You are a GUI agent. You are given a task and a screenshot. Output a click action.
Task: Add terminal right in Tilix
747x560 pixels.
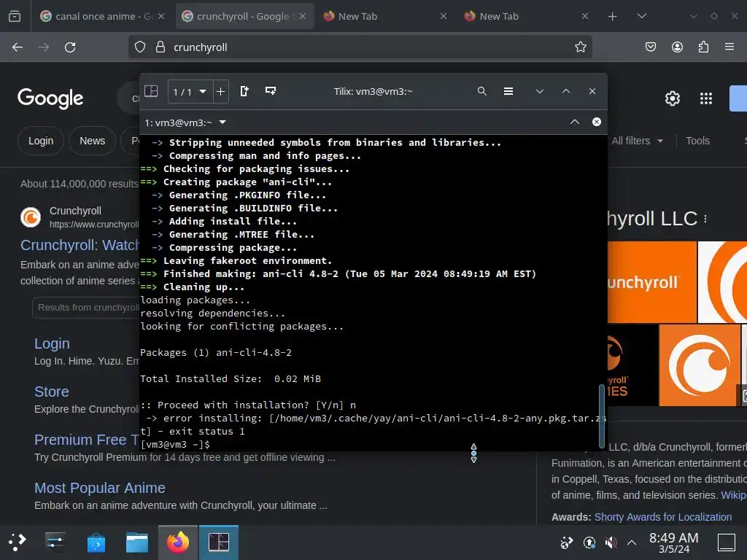244,91
